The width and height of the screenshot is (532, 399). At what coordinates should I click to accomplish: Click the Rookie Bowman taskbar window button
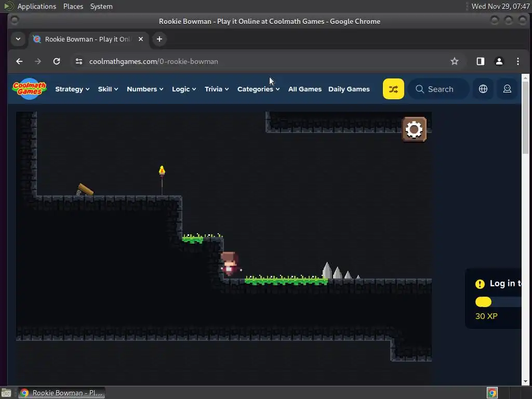coord(61,393)
